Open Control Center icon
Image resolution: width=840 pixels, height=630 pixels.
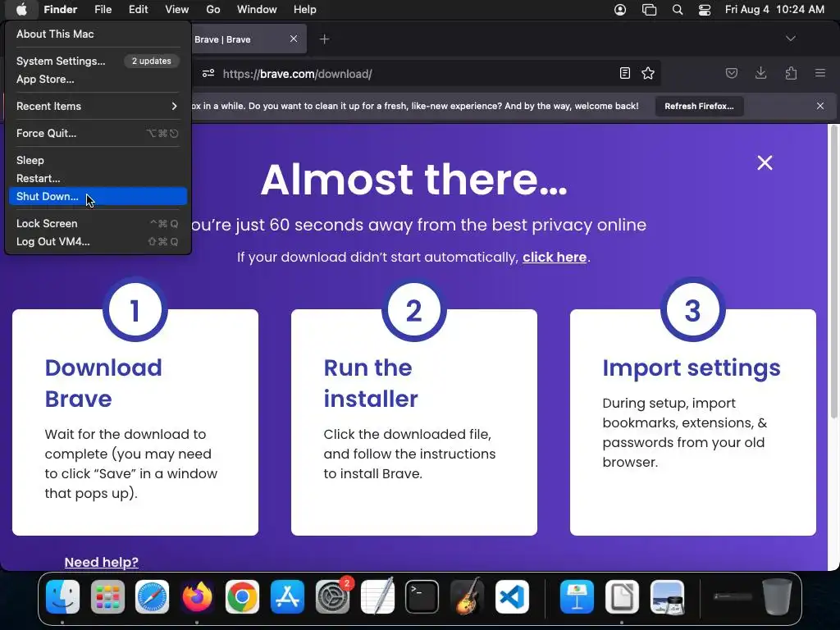(x=705, y=10)
